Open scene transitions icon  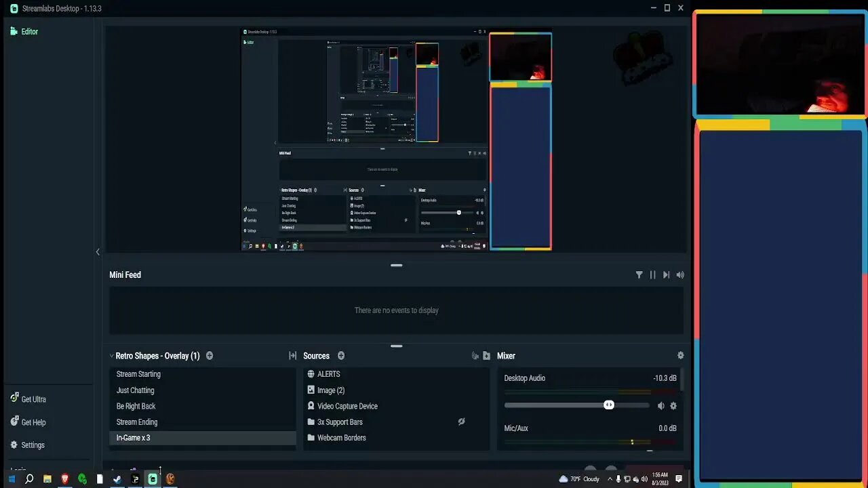(x=293, y=356)
